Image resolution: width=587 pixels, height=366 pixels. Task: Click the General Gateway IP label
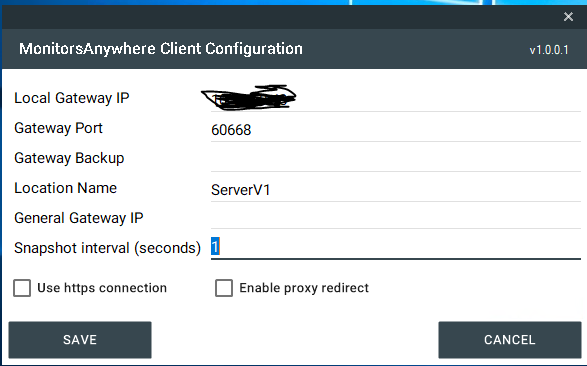79,218
